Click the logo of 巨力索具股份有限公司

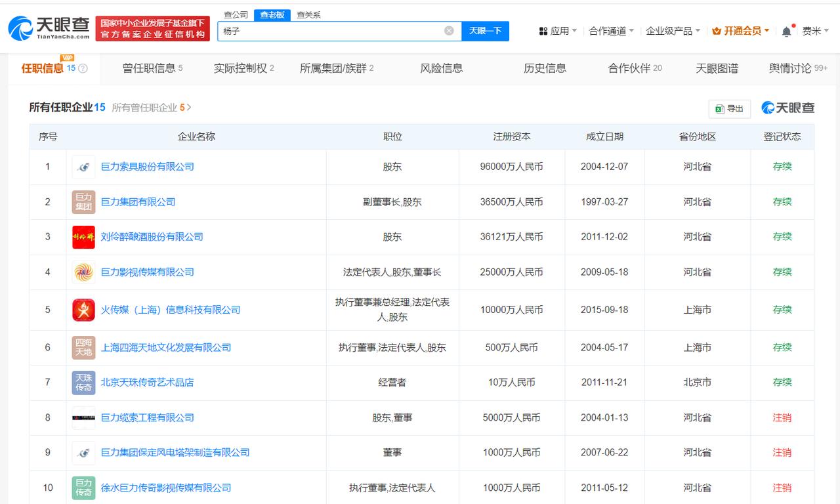pyautogui.click(x=83, y=167)
